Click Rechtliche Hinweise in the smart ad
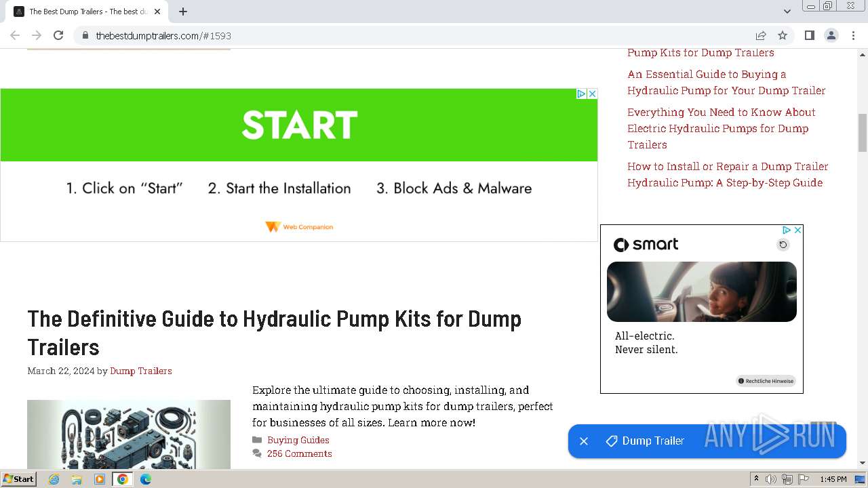 [766, 381]
